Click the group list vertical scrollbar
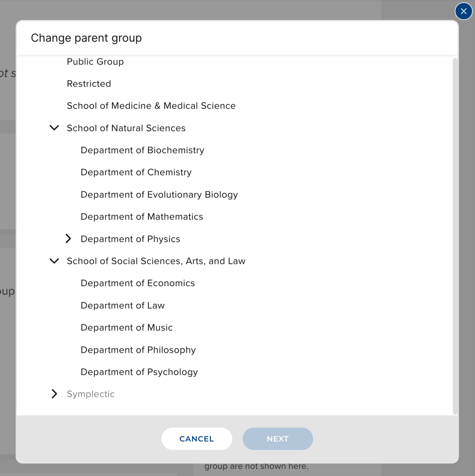Image resolution: width=475 pixels, height=476 pixels. tap(455, 236)
